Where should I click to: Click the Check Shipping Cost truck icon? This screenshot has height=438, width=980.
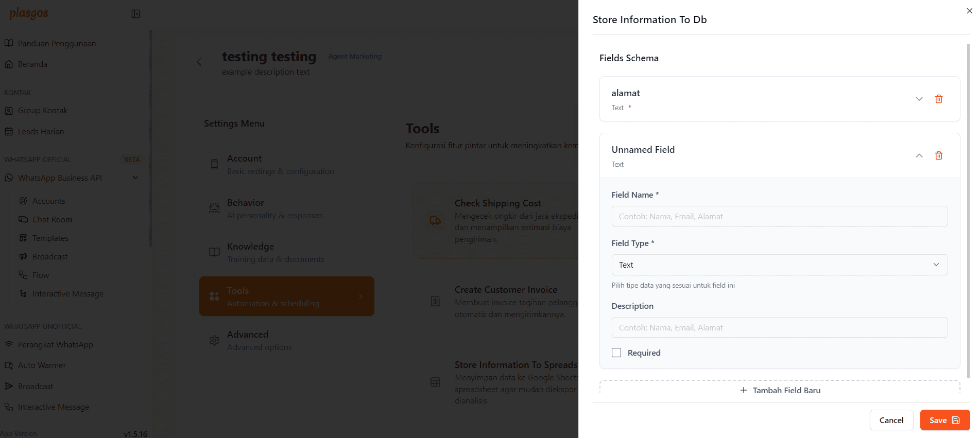click(435, 221)
